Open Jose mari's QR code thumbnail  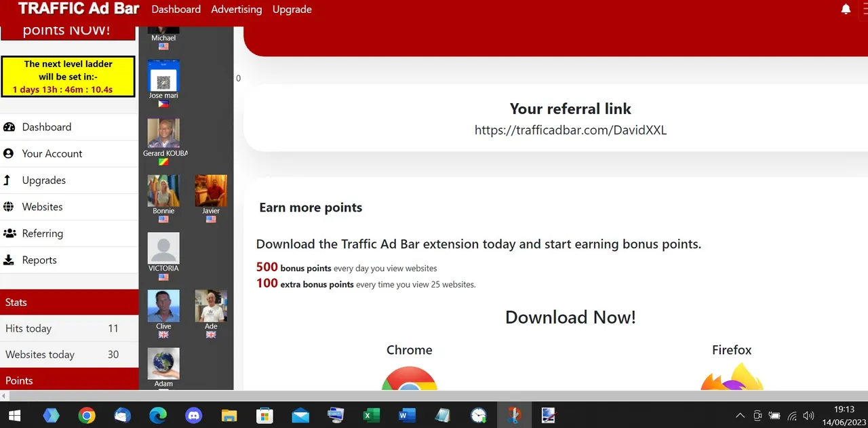(x=163, y=76)
